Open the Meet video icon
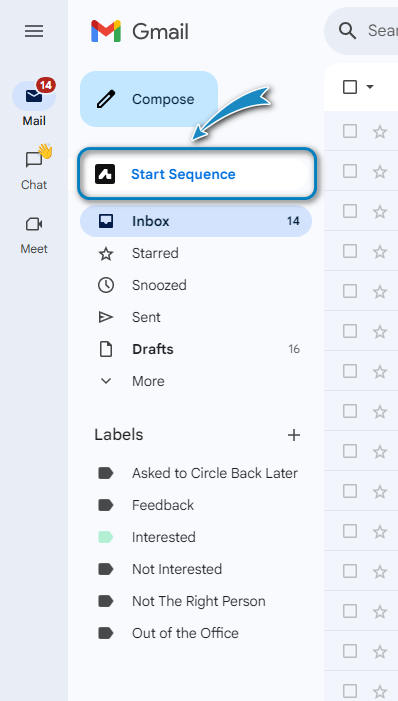 [x=34, y=224]
